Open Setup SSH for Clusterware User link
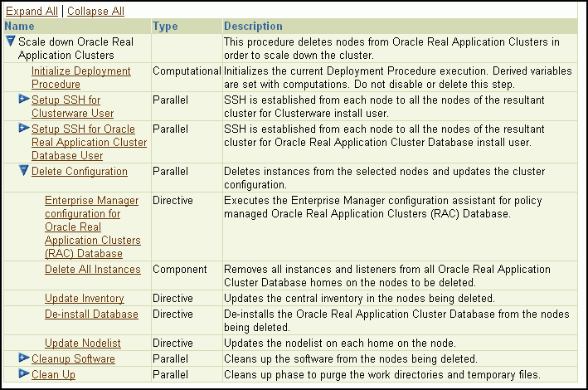588x390 pixels. pyautogui.click(x=72, y=106)
